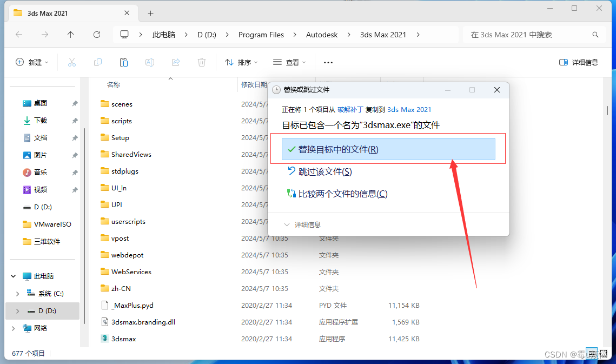Select the 3dsmax application file
The image size is (616, 364).
point(123,339)
